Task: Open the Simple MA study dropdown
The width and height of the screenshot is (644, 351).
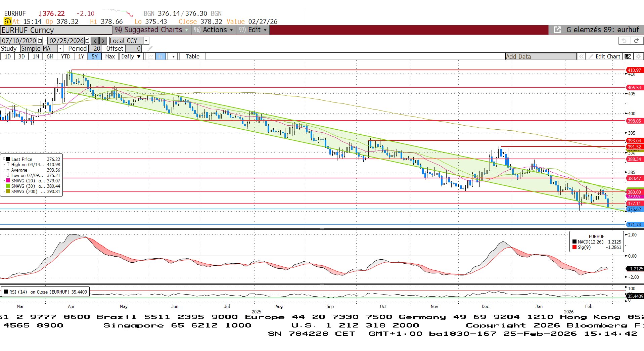Action: coord(60,49)
